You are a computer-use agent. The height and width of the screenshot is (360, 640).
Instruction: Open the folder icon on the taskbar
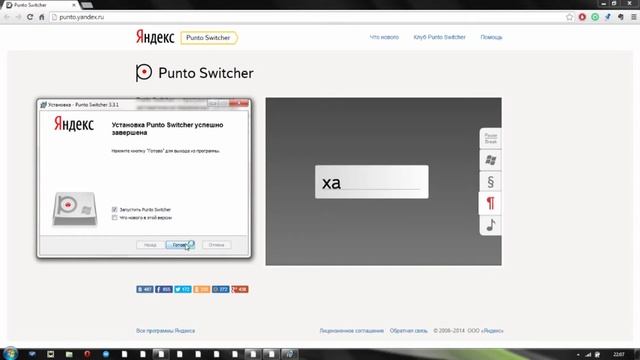tap(69, 354)
